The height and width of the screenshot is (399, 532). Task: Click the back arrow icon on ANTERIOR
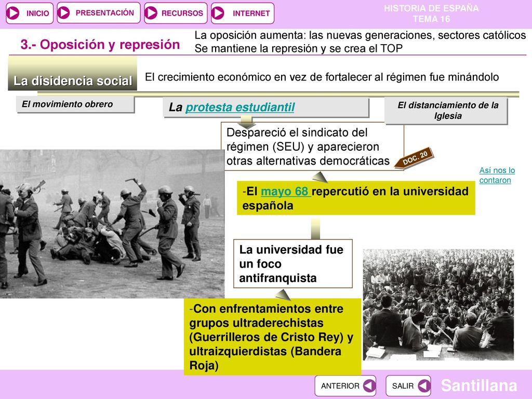(369, 386)
